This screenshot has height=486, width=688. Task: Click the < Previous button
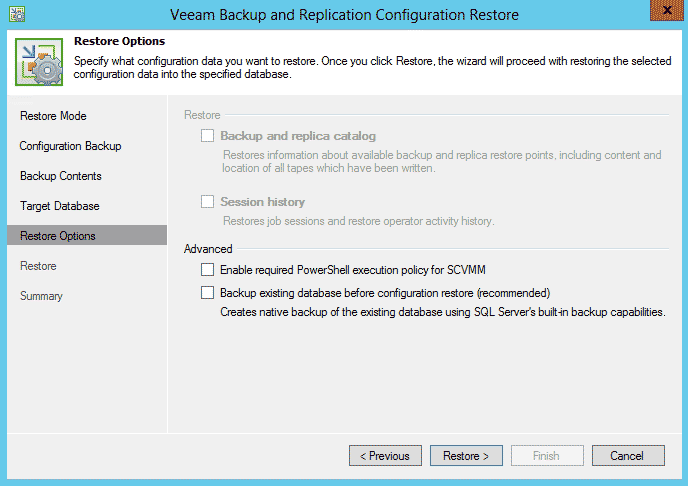click(385, 456)
